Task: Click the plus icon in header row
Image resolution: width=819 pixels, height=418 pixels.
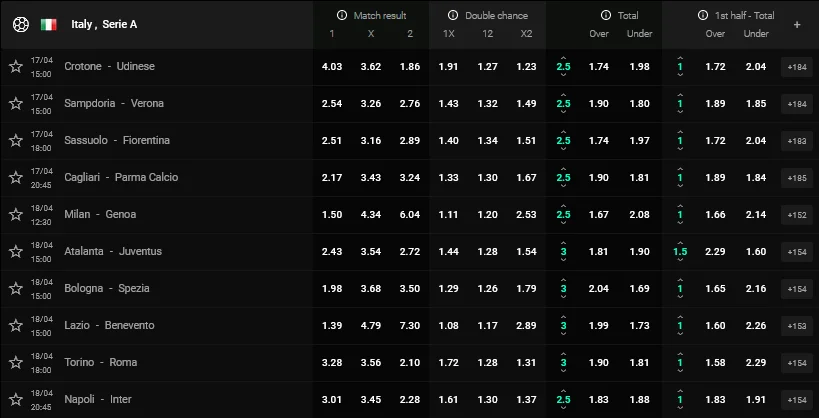Action: point(796,24)
